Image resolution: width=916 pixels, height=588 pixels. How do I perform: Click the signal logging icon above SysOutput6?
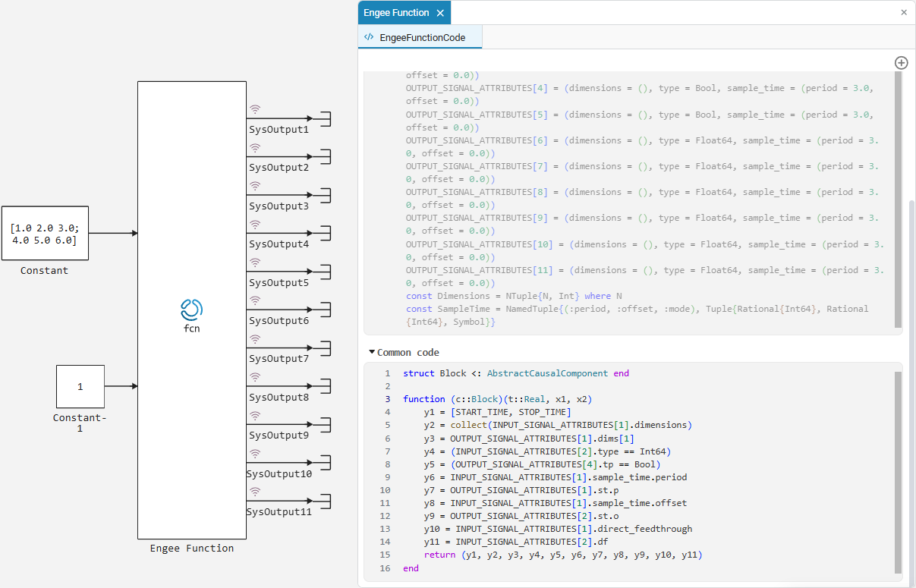point(255,300)
